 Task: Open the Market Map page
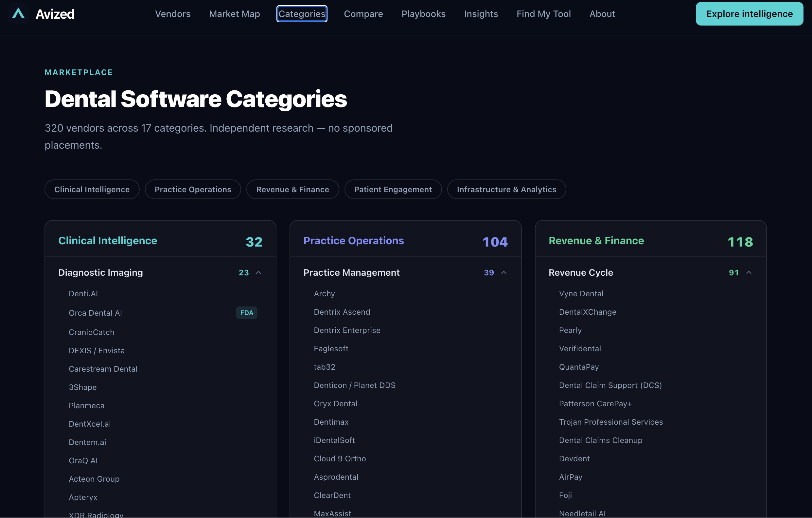[x=234, y=14]
